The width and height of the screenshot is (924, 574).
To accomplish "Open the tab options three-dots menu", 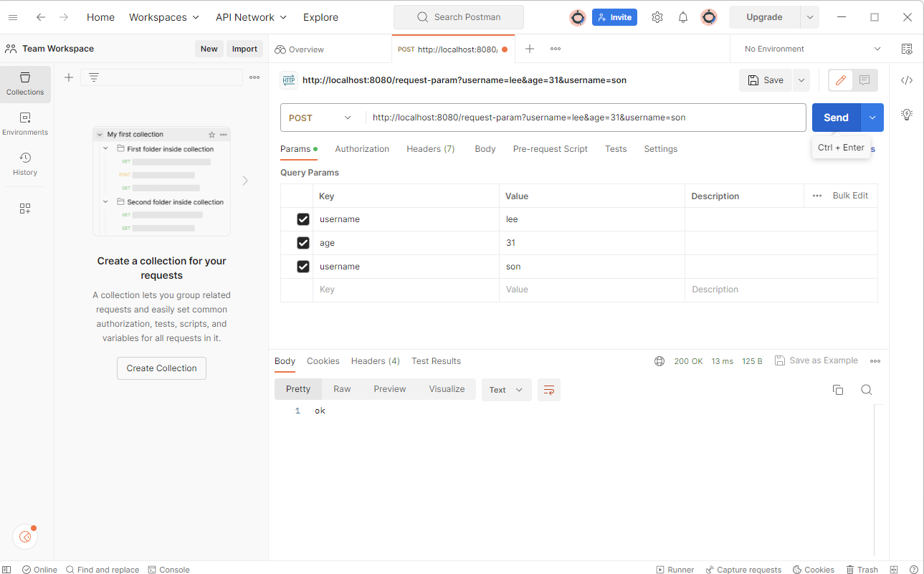I will (x=556, y=49).
